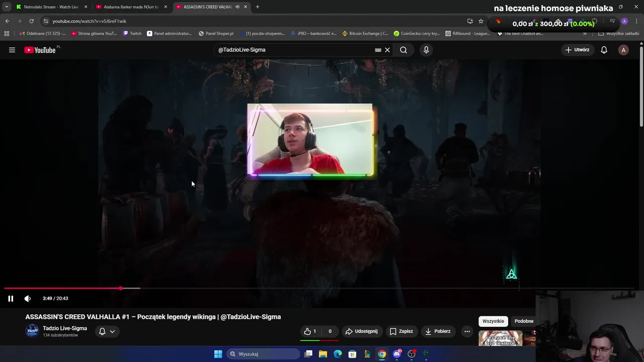Share the video via Udostępnij
Screen dimensions: 644x362
tap(361, 331)
